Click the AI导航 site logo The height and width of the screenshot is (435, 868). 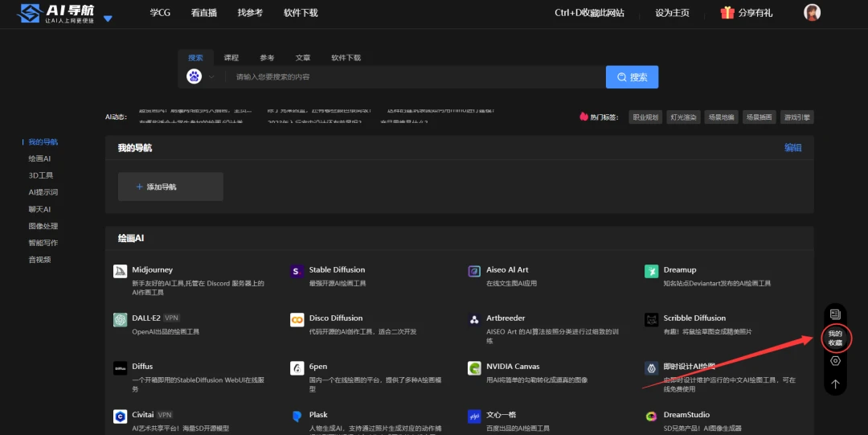coord(56,14)
